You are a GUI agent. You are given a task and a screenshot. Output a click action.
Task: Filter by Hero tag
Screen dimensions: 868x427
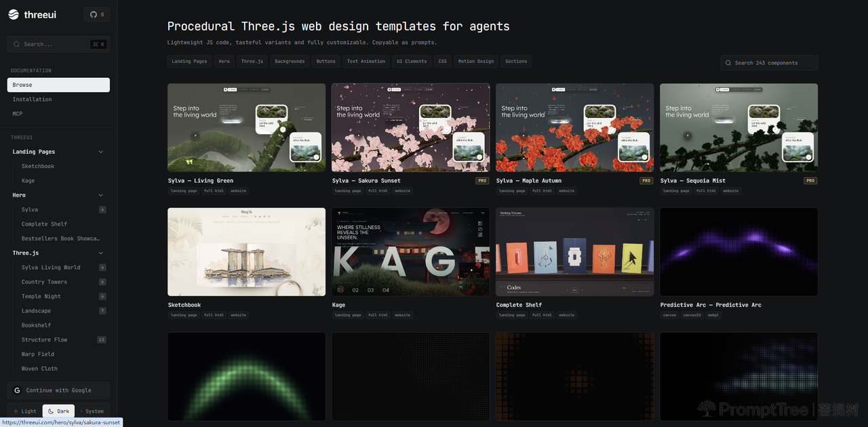click(x=224, y=61)
